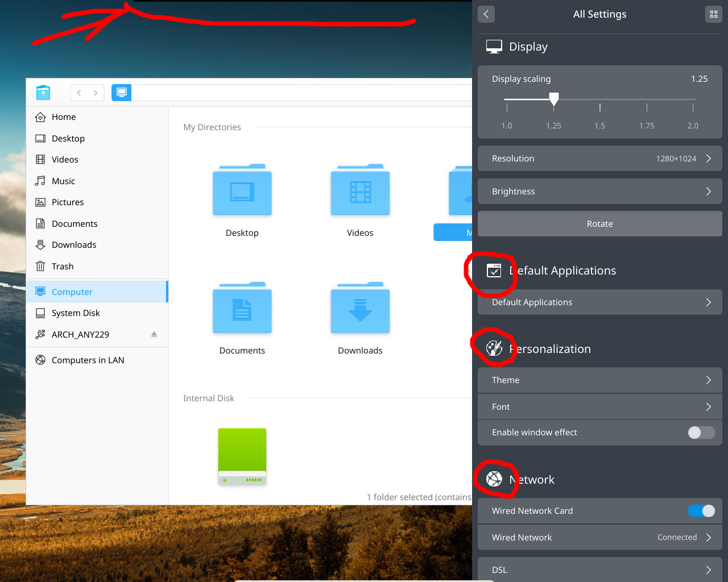Viewport: 728px width, 582px height.
Task: Click the Default Applications section header
Action: coord(551,271)
